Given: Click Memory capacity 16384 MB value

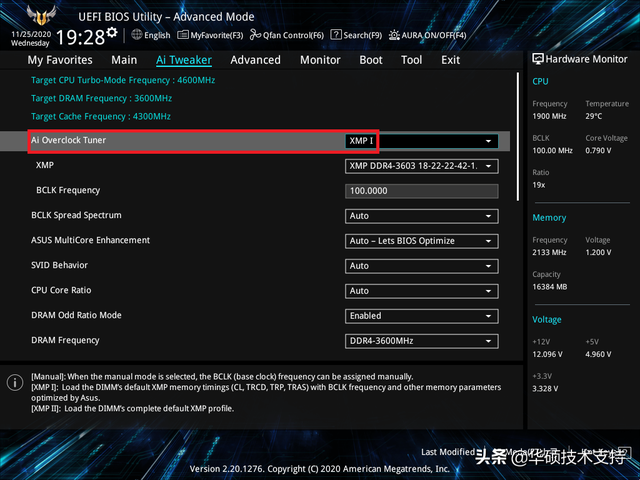Looking at the screenshot, I should tap(549, 287).
